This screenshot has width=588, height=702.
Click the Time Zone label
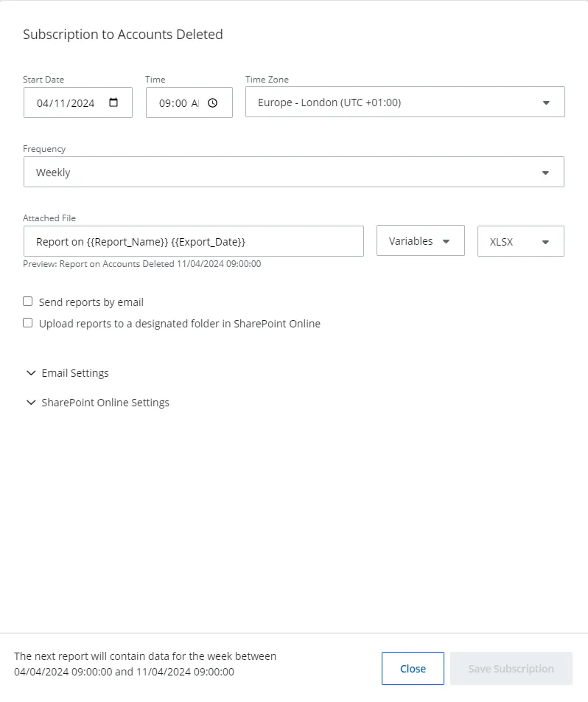click(x=267, y=79)
